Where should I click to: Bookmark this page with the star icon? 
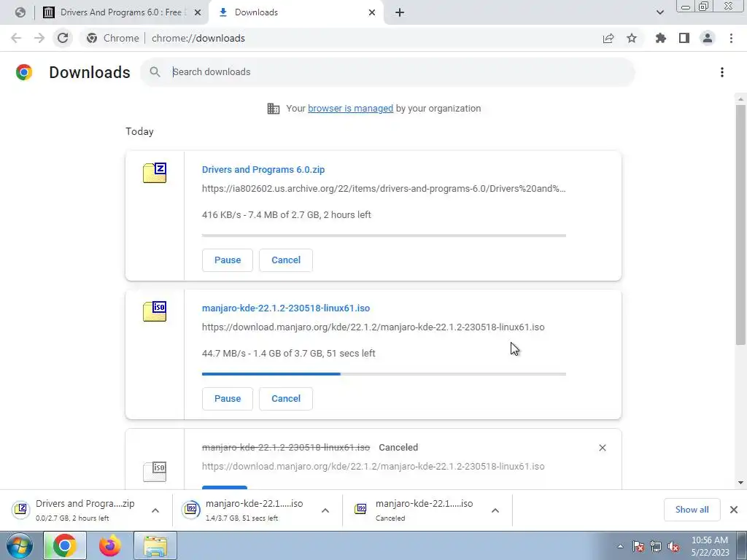click(x=632, y=38)
